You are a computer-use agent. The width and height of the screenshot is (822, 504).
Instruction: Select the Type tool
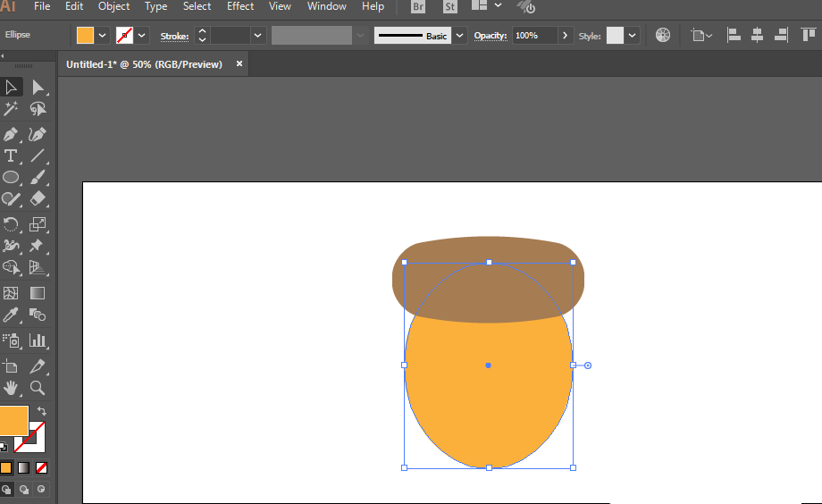coord(11,155)
